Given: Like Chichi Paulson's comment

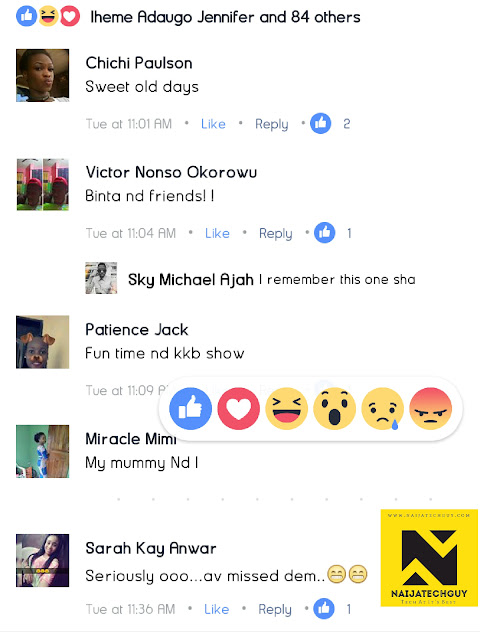Looking at the screenshot, I should [213, 124].
